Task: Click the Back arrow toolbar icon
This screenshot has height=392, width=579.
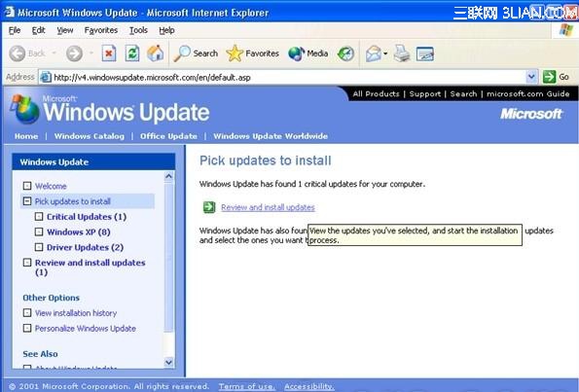Action: tap(18, 53)
